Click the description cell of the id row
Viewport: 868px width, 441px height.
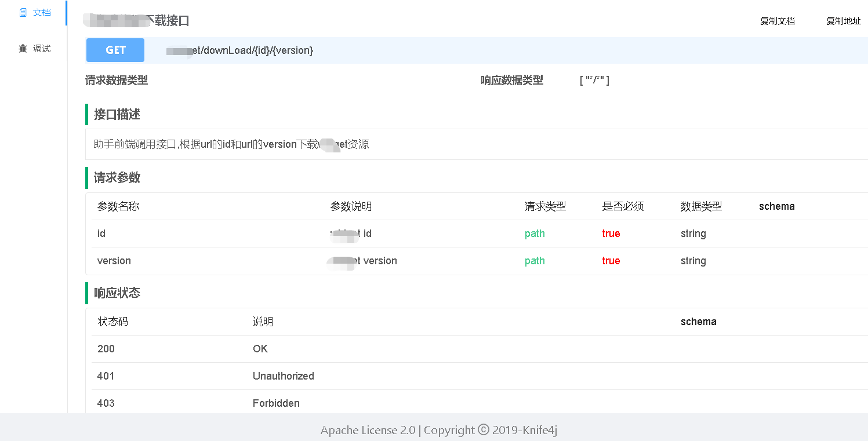[x=351, y=234]
